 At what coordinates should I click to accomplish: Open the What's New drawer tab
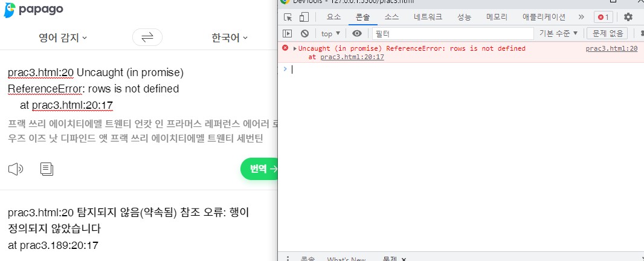coord(346,259)
